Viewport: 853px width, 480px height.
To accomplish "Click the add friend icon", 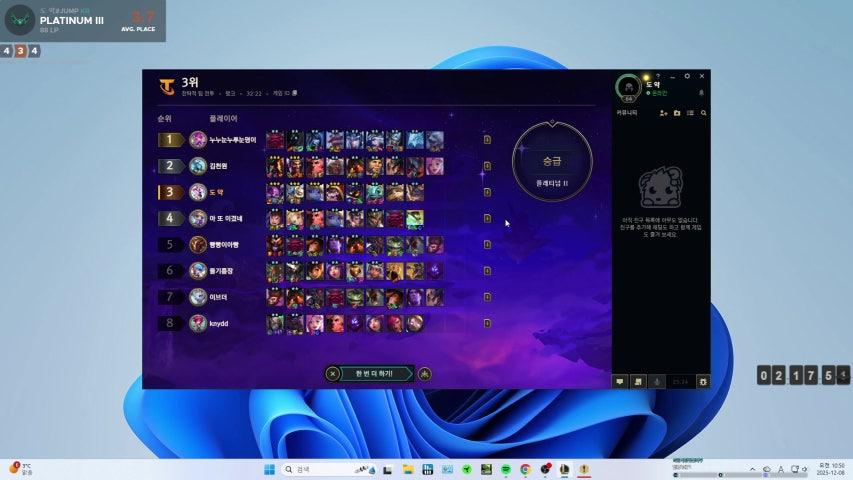I will tap(664, 113).
